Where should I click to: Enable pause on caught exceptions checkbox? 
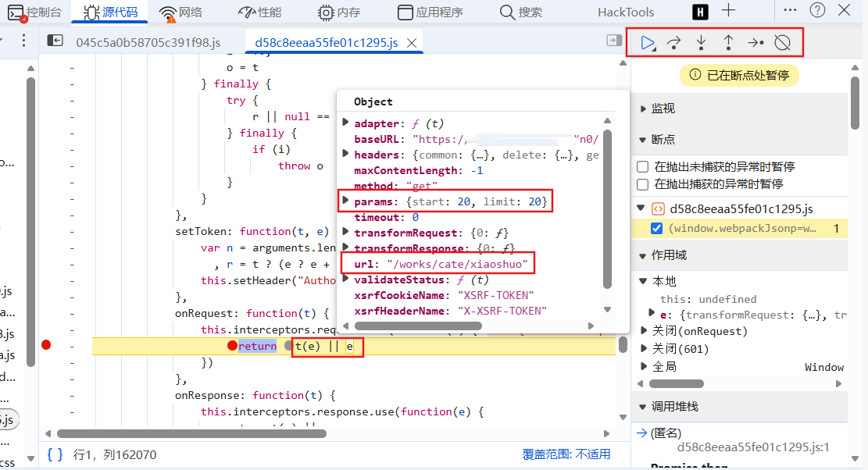[642, 184]
